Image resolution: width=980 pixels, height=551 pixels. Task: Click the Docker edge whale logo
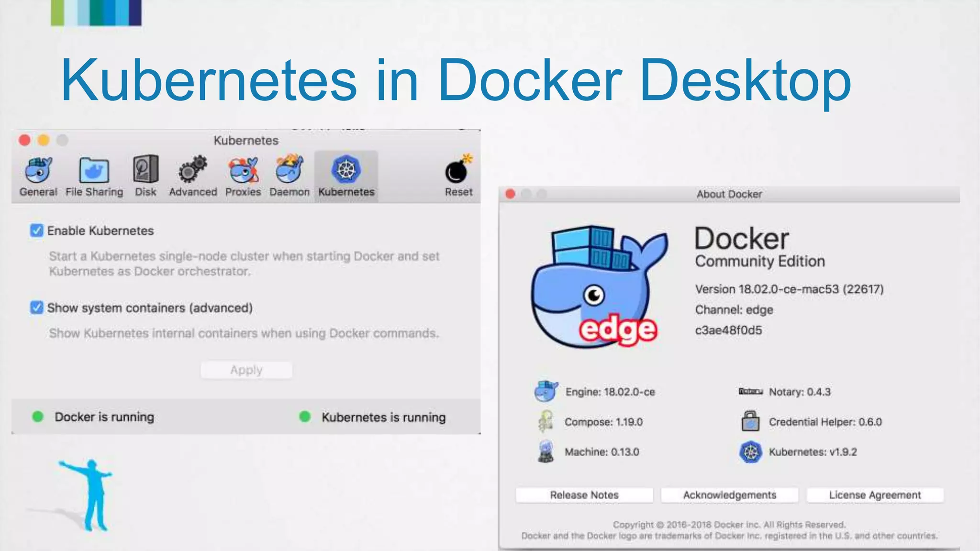click(x=600, y=287)
